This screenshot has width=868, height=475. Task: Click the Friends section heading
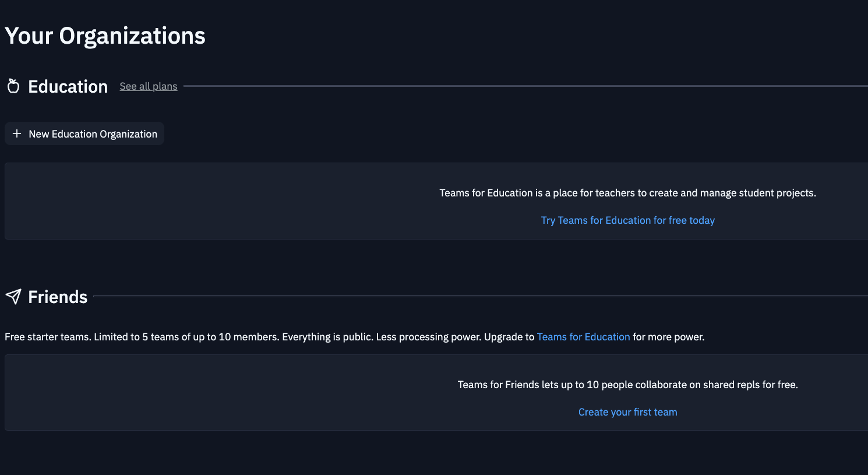(x=58, y=297)
